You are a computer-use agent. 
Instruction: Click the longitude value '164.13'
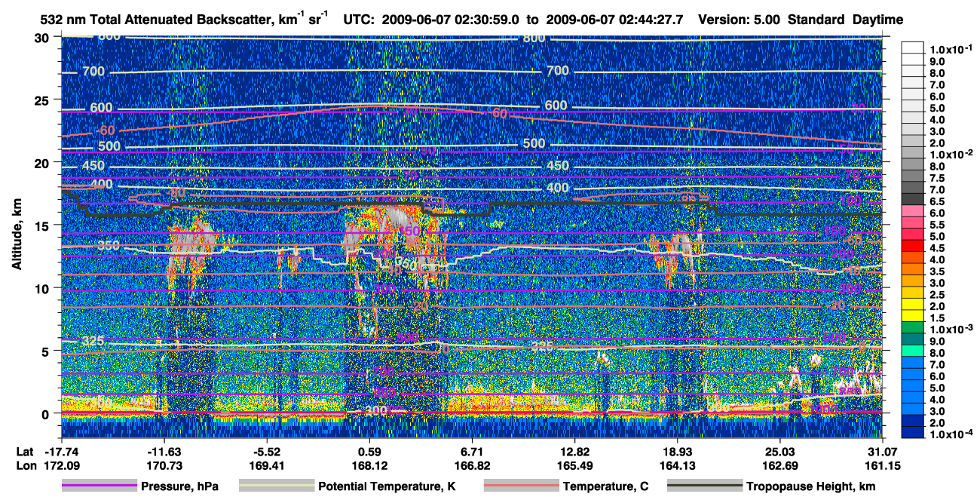pos(678,465)
